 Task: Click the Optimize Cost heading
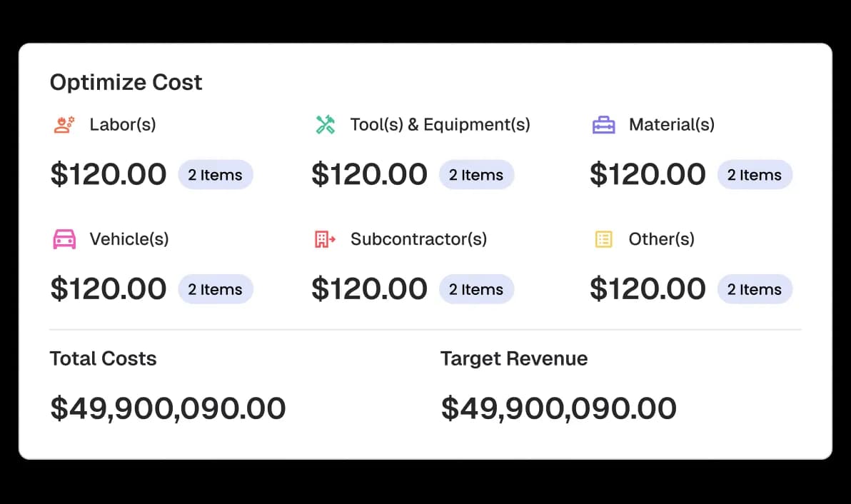(126, 83)
